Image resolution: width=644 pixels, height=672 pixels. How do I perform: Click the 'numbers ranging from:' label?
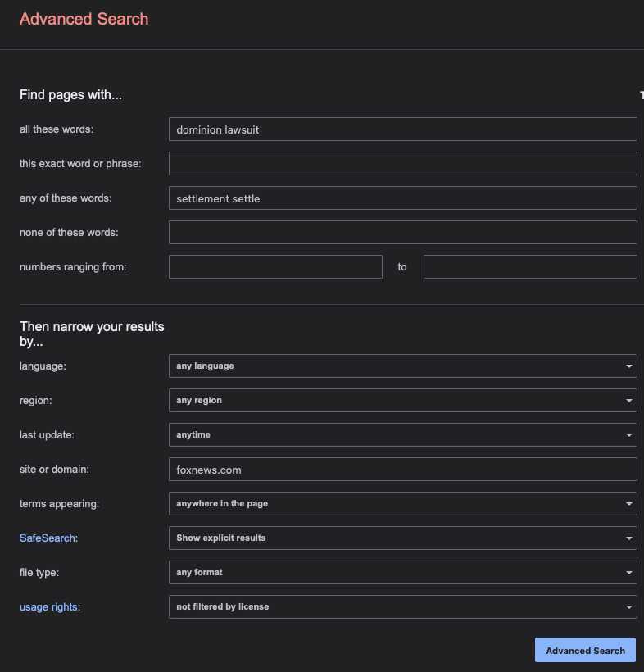73,267
